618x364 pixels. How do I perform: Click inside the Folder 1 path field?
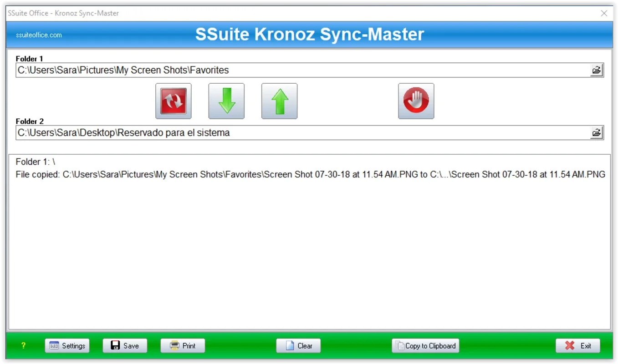(x=303, y=70)
